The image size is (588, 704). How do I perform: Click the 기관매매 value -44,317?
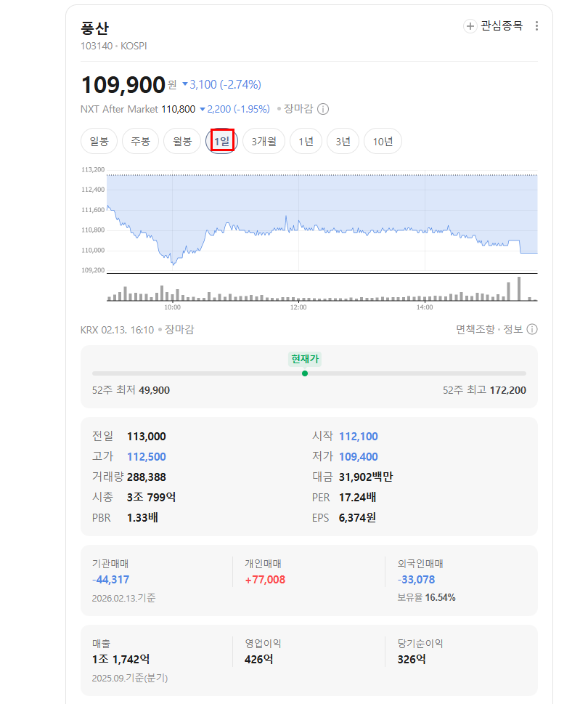click(x=111, y=580)
